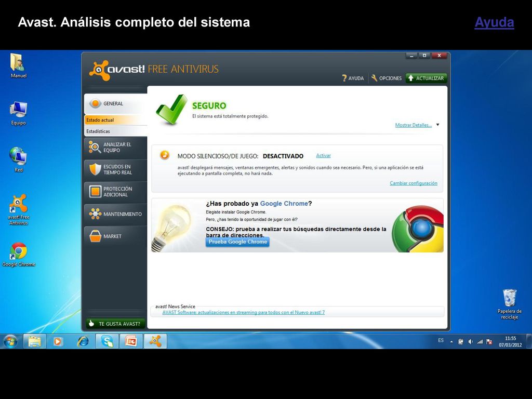Open the Action Center flag icon

489,342
